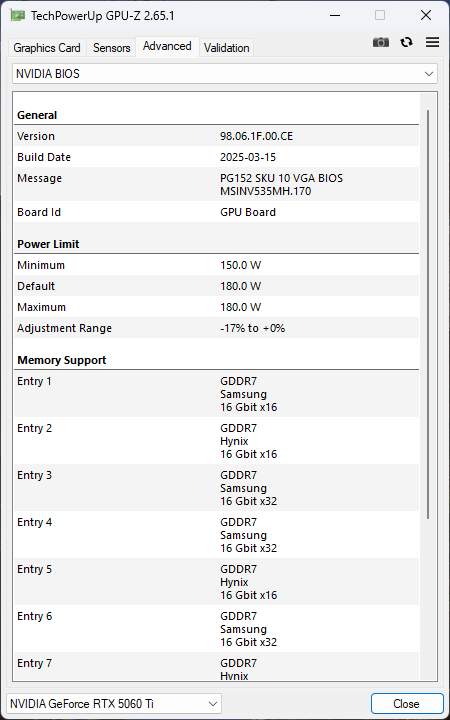Image resolution: width=450 pixels, height=720 pixels.
Task: Select the Entry 2 memory row
Action: point(216,441)
